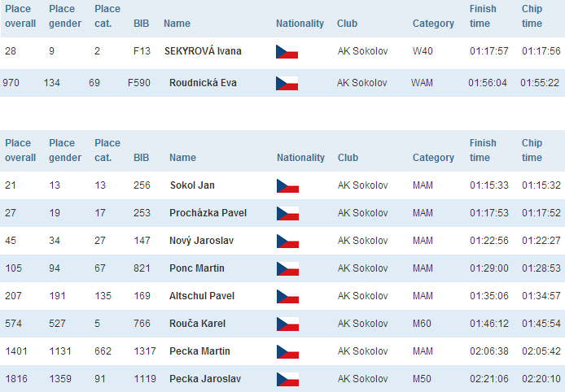Click Czech flag in Nový Jaroslav row

[287, 242]
